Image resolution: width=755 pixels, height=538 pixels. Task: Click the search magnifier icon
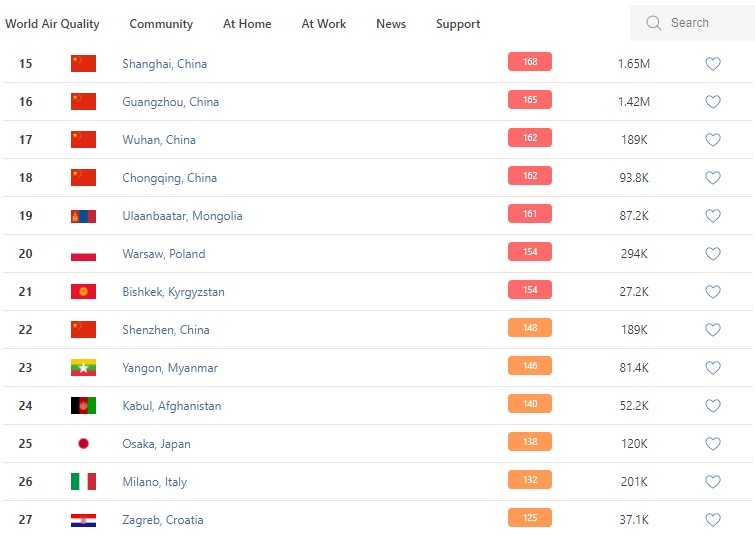(x=654, y=23)
